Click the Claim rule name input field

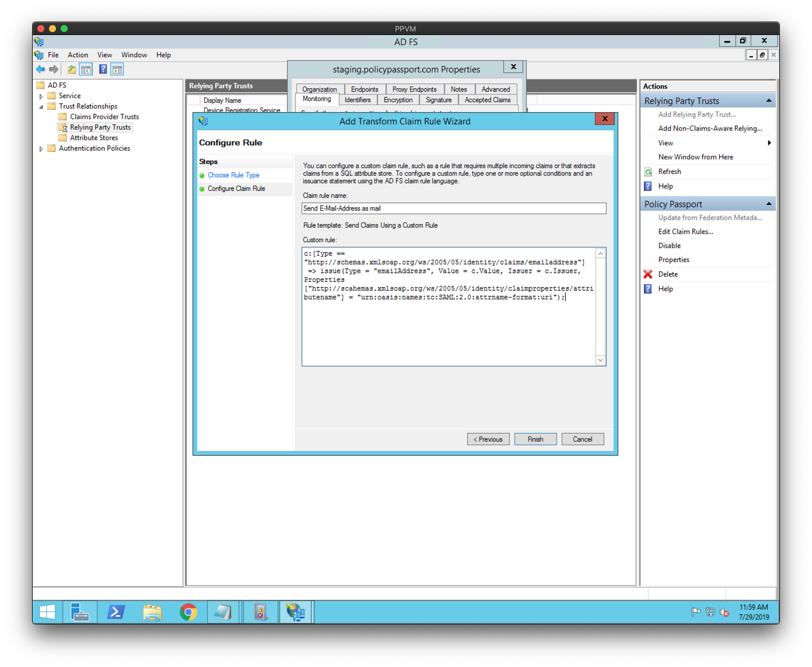(x=454, y=208)
